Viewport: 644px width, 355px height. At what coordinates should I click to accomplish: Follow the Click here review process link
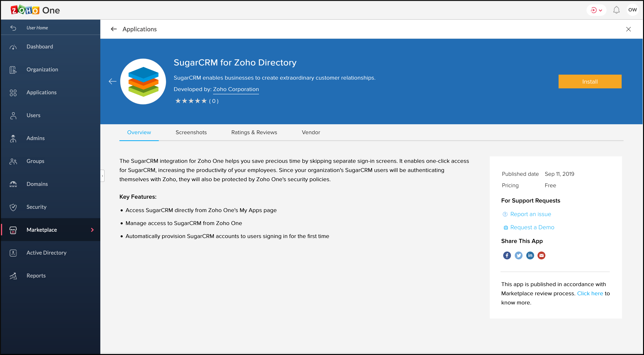click(x=590, y=293)
